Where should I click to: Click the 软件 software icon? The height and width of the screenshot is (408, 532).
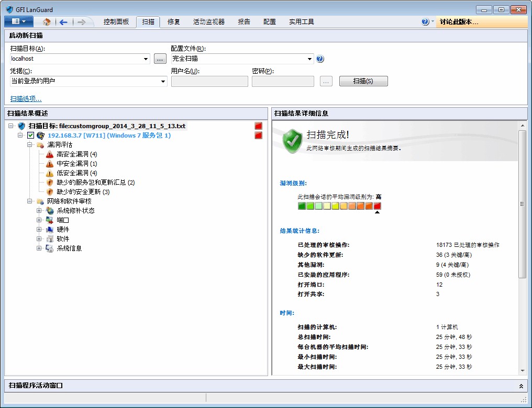pyautogui.click(x=50, y=239)
